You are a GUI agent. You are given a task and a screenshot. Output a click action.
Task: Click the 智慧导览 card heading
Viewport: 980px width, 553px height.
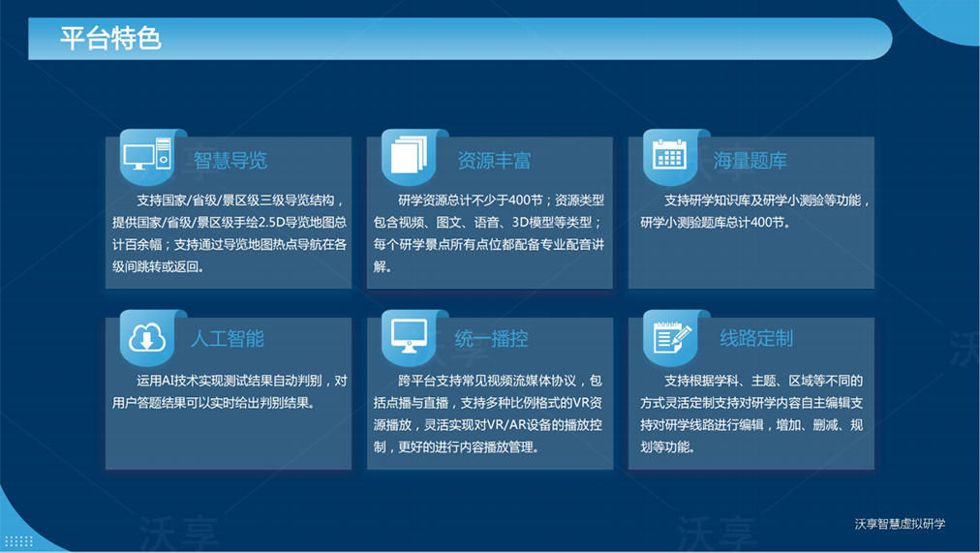pos(230,161)
